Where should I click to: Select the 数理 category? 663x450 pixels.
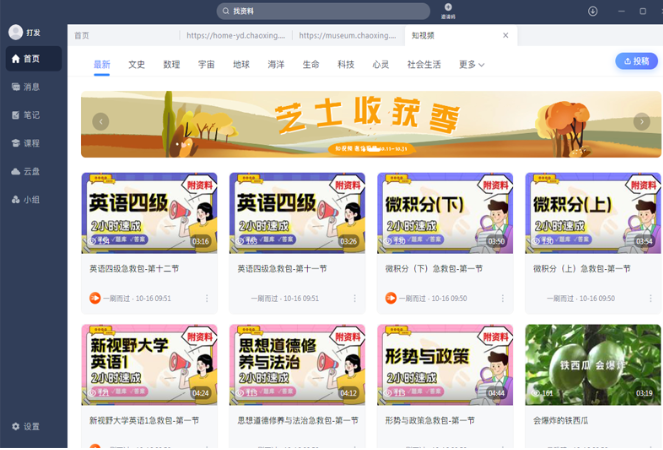pos(172,65)
